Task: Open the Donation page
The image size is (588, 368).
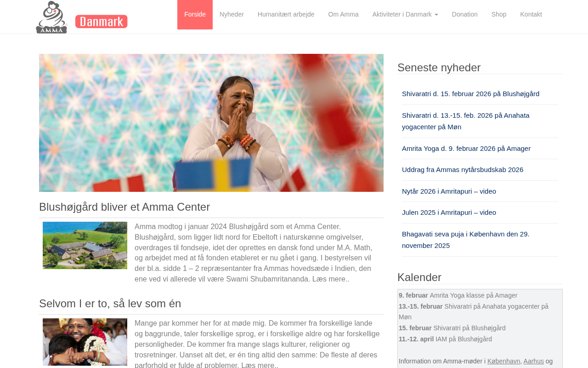Action: [x=464, y=14]
